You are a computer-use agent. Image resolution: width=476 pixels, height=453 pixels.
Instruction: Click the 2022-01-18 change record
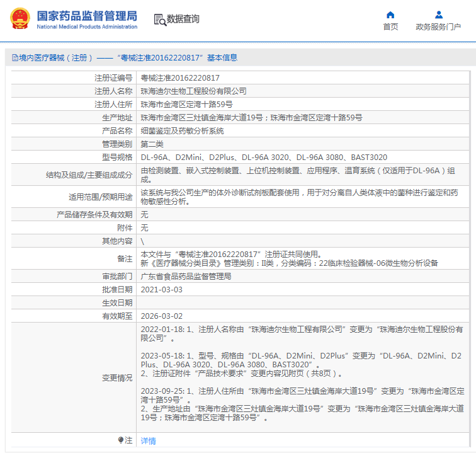click(302, 333)
